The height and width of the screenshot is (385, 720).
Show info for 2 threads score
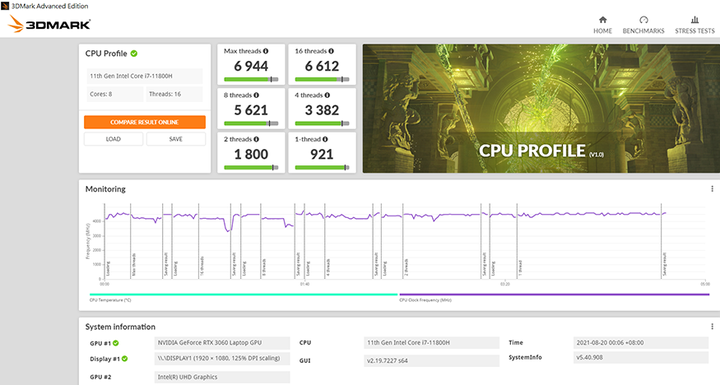point(256,139)
